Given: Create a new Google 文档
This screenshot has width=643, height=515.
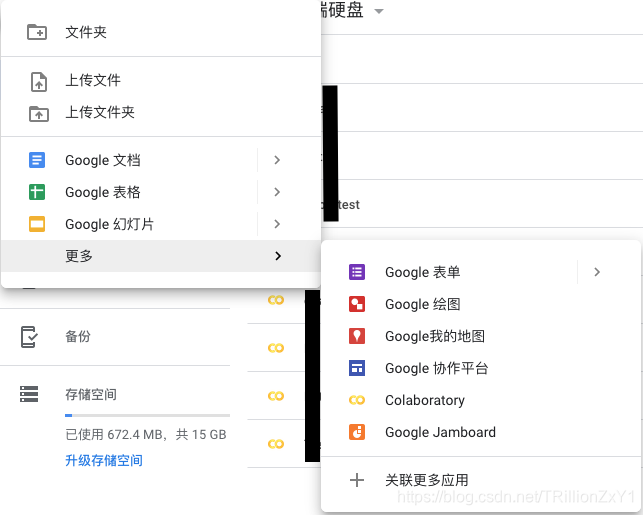Looking at the screenshot, I should (129, 160).
